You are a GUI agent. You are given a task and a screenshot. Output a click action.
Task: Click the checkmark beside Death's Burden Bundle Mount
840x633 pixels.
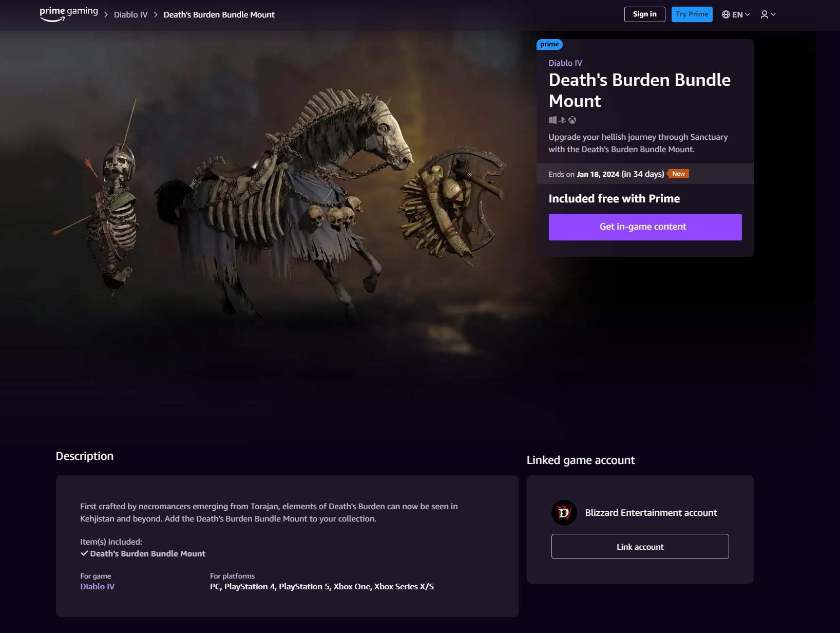[x=84, y=553]
